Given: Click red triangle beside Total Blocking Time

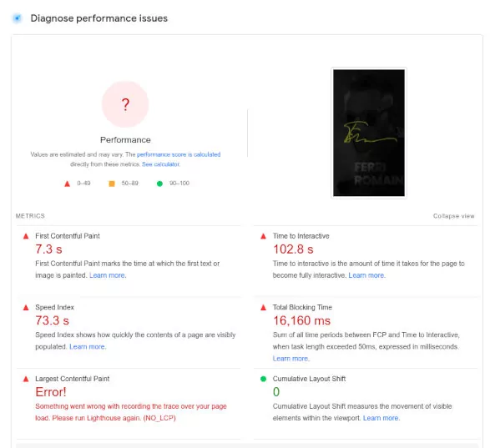Looking at the screenshot, I should coord(264,308).
